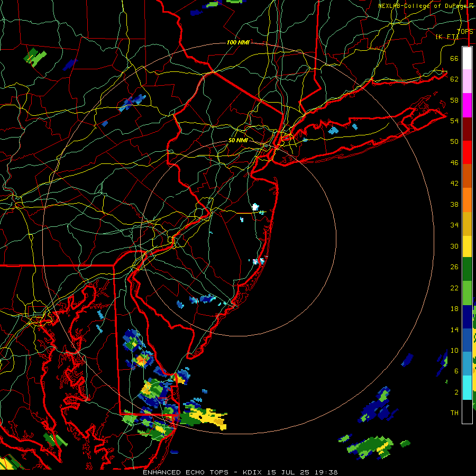
Task: Click the '2' legend value
Action: (x=456, y=392)
